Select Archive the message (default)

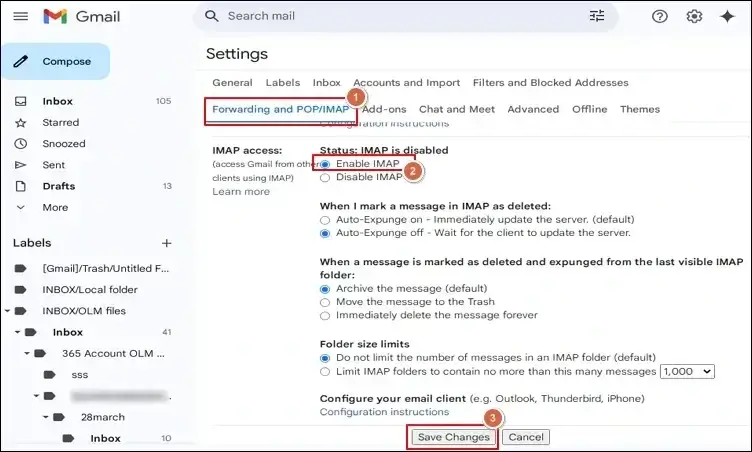[x=325, y=289]
